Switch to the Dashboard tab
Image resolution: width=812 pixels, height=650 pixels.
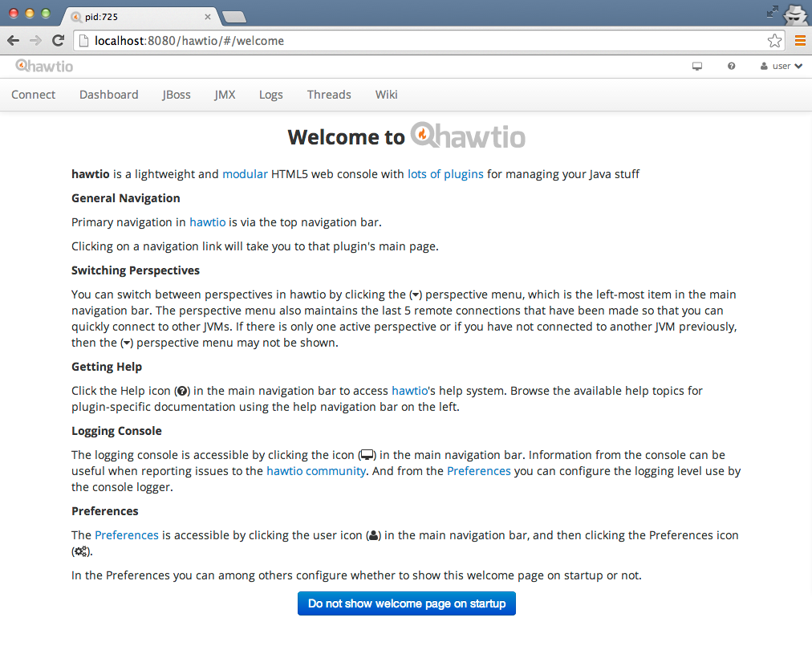(x=109, y=95)
